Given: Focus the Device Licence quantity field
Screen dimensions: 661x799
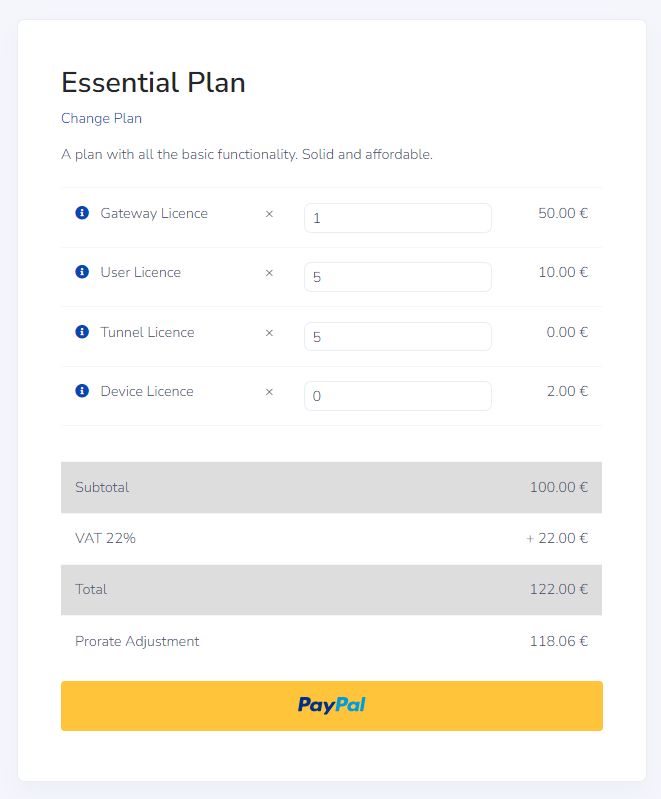Looking at the screenshot, I should coord(398,396).
